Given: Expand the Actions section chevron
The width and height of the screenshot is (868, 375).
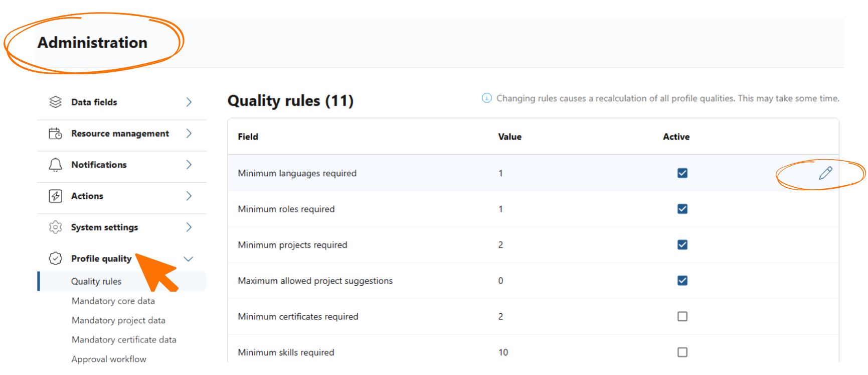Looking at the screenshot, I should tap(189, 196).
